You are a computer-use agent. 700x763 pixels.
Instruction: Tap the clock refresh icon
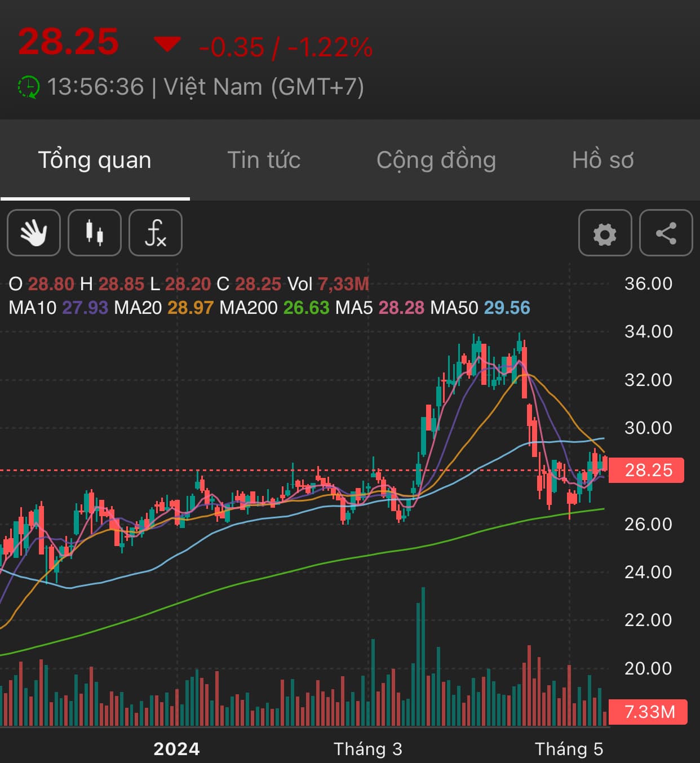28,87
